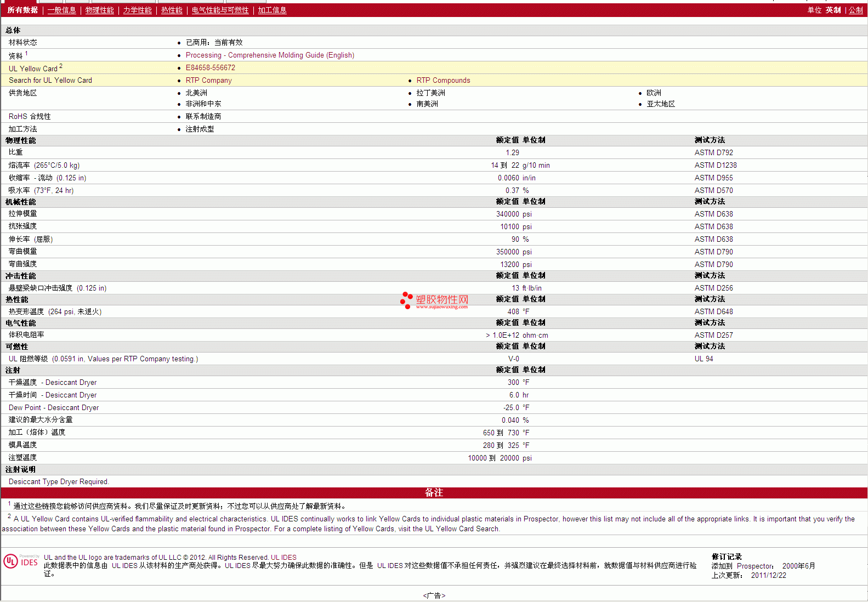Click Desiccant Type Dryer Required note
The width and height of the screenshot is (868, 602).
59,481
